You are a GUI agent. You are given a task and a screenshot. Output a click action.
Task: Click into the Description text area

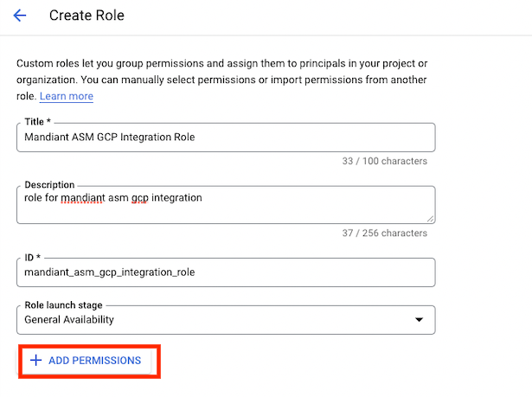pyautogui.click(x=226, y=205)
